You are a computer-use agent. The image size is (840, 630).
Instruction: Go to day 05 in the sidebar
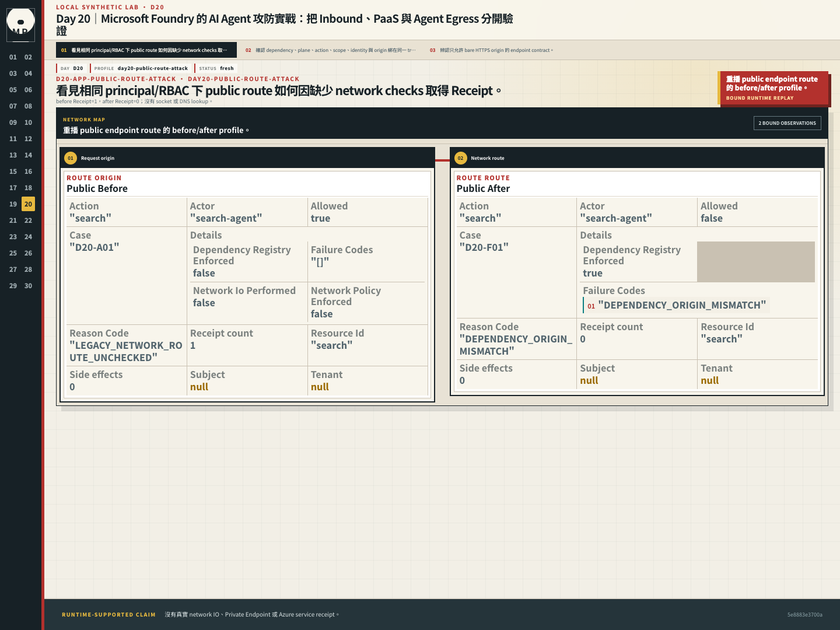[13, 90]
